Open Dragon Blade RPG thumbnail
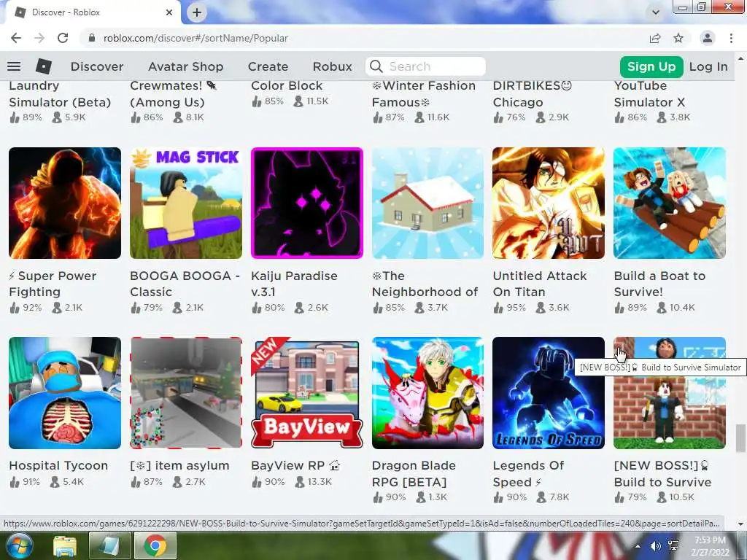747x560 pixels. (427, 393)
